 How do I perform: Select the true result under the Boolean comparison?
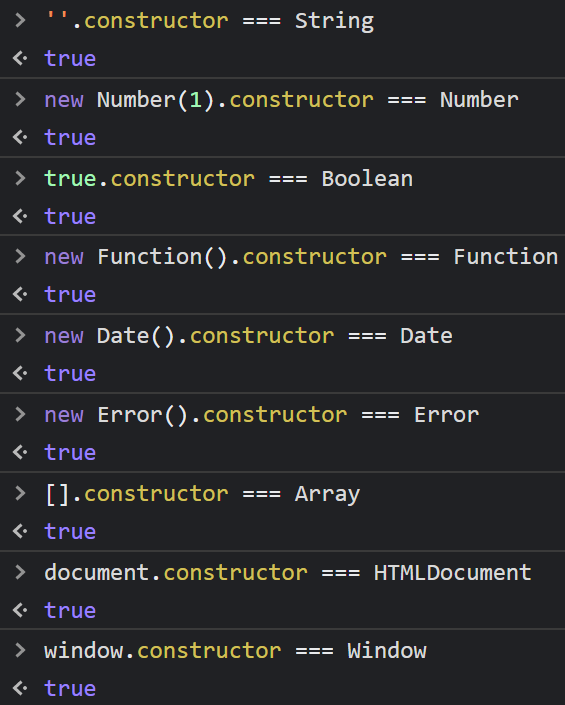[70, 217]
